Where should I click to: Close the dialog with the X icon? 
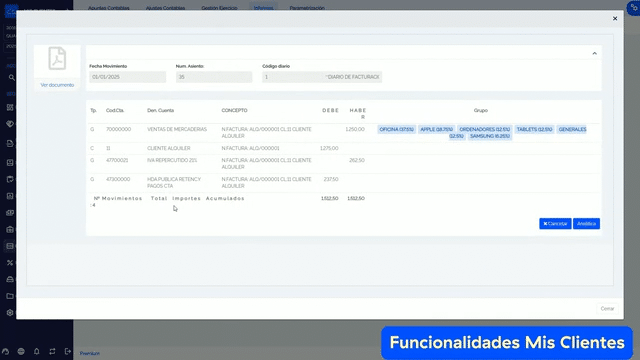[615, 18]
